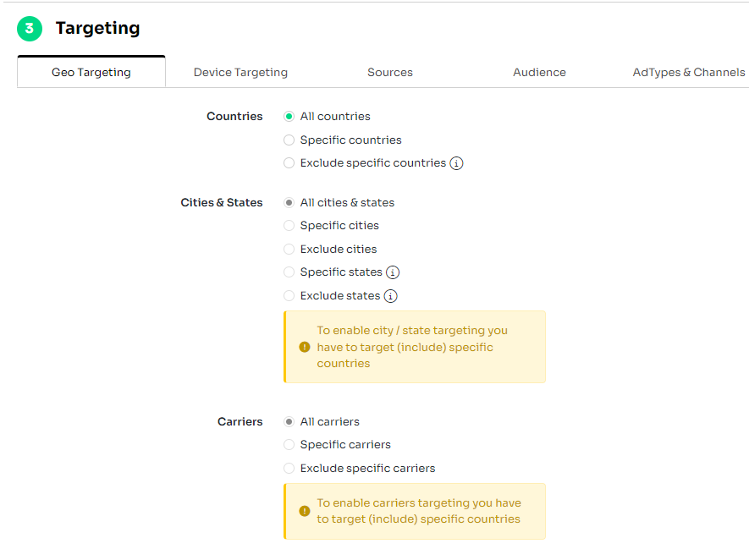Open the AdTypes & Channels tab
The image size is (749, 560).
click(688, 72)
